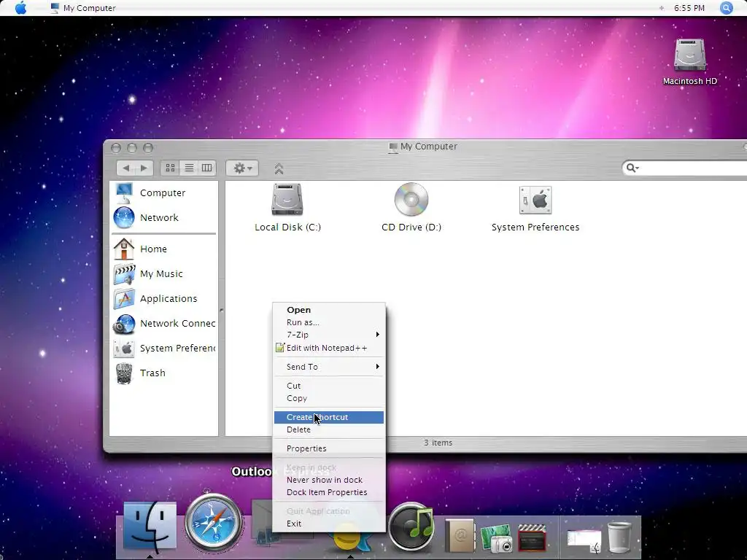Image resolution: width=747 pixels, height=560 pixels.
Task: Switch to column view
Action: pos(206,168)
